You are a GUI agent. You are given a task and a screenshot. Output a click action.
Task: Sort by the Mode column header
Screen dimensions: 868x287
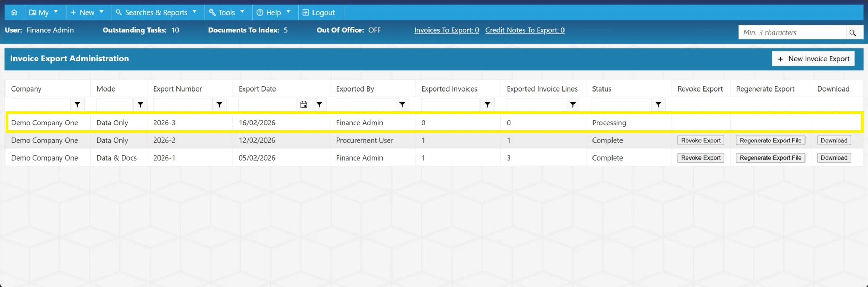click(106, 89)
